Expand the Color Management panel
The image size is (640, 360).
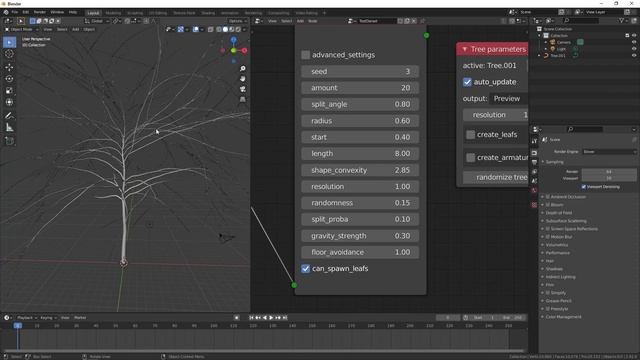coord(542,317)
